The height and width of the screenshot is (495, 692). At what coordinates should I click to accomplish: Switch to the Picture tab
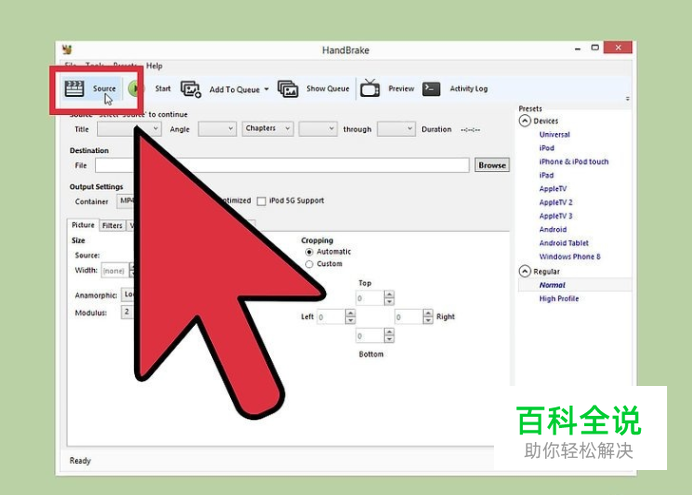coord(83,225)
